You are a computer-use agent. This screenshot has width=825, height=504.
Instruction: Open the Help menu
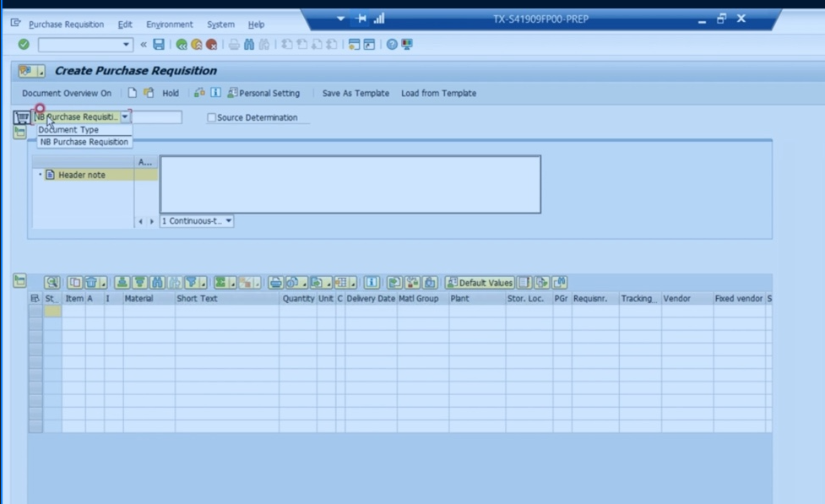coord(256,24)
